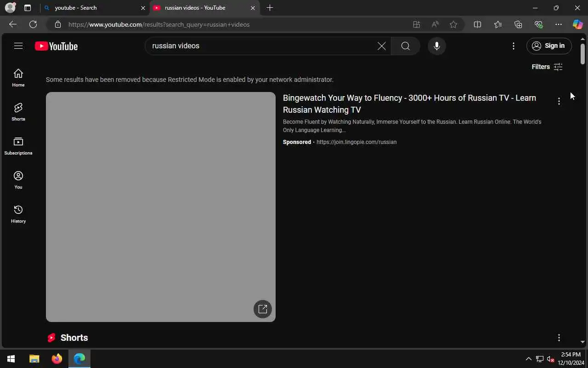Open Shorts from the sidebar
Viewport: 588px width, 368px height.
(18, 112)
